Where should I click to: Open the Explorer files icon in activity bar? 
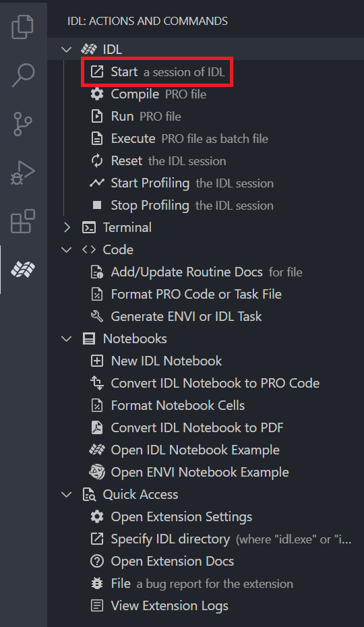(x=23, y=27)
